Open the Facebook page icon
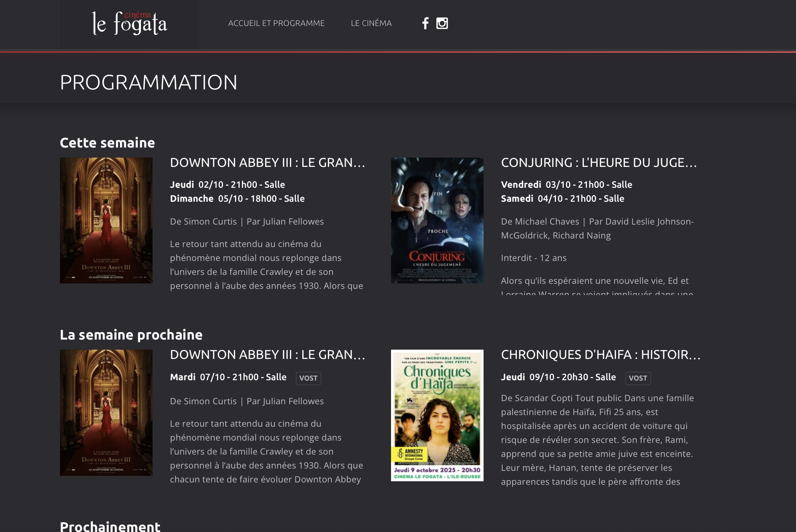Image resolution: width=796 pixels, height=532 pixels. coord(425,23)
